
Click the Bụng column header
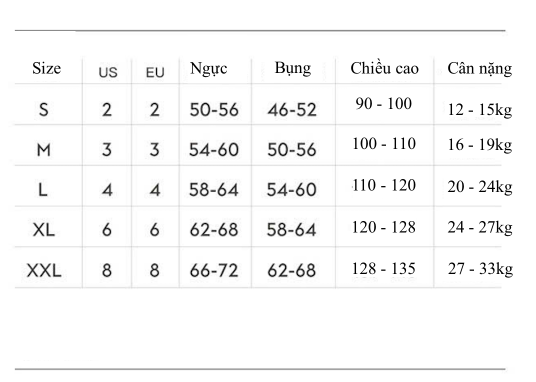(293, 68)
